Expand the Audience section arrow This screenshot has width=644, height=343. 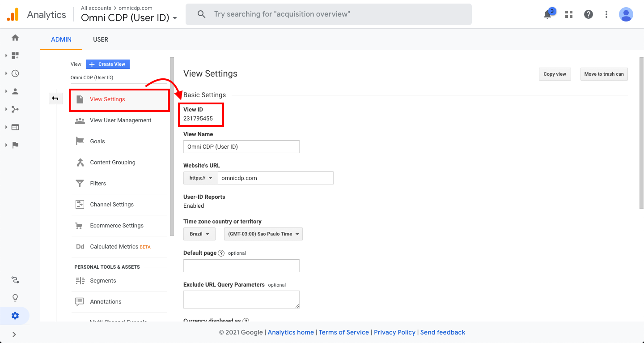(x=6, y=91)
